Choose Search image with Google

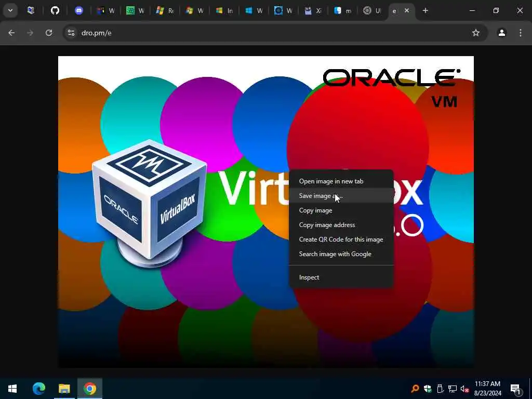pos(341,254)
